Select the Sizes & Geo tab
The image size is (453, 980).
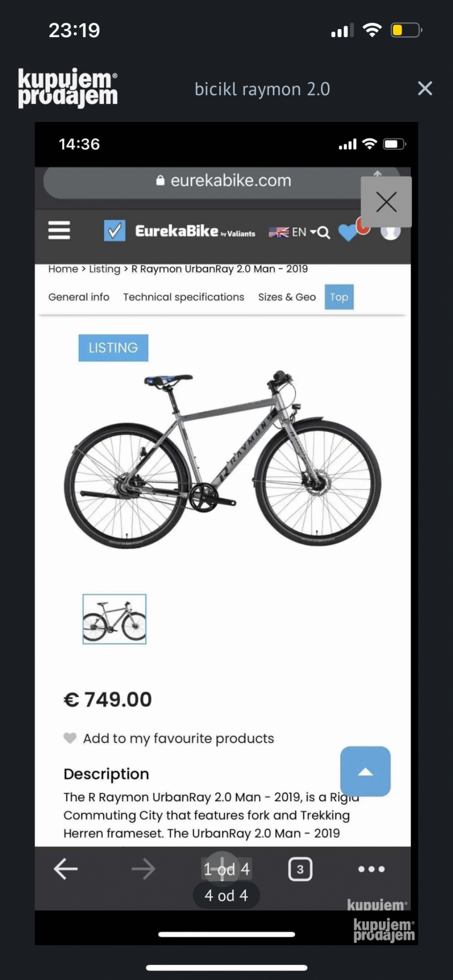click(287, 297)
